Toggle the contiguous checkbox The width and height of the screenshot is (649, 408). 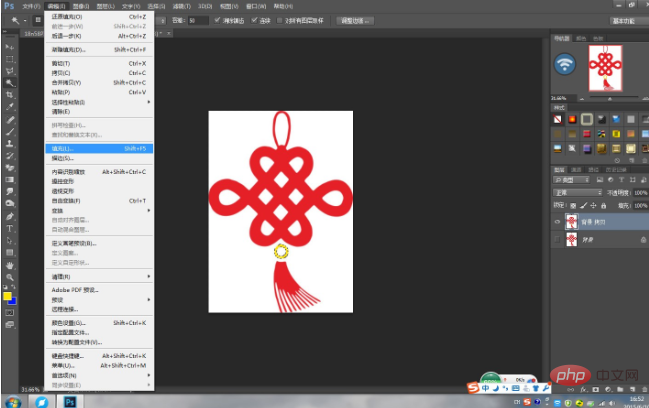254,20
